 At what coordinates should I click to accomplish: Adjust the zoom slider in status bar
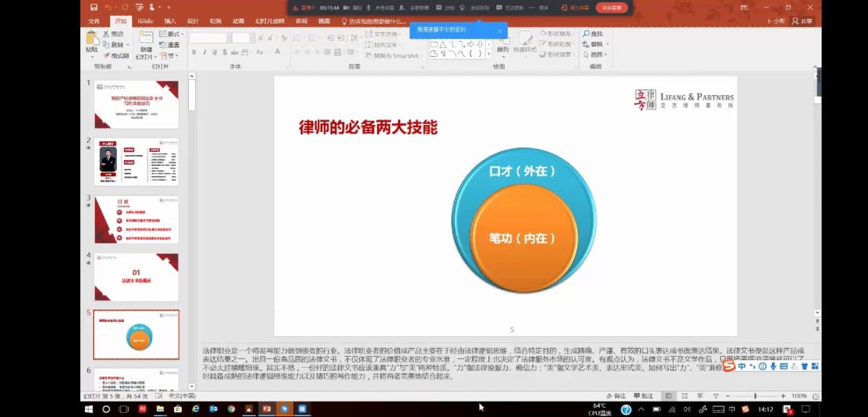click(x=755, y=396)
